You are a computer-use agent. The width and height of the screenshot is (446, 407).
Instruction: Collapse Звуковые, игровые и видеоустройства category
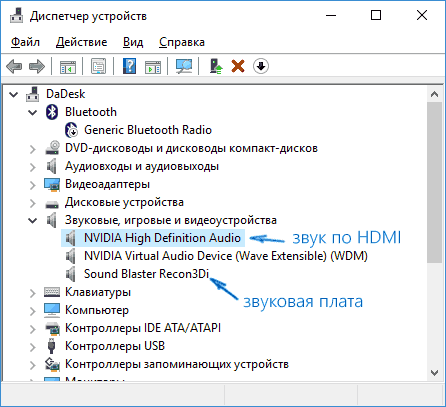(x=33, y=220)
